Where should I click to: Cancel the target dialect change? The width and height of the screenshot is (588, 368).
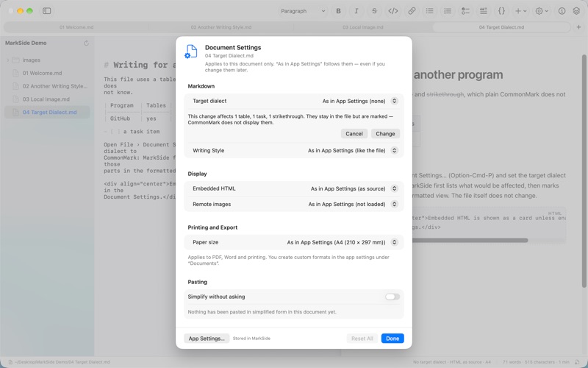(354, 134)
